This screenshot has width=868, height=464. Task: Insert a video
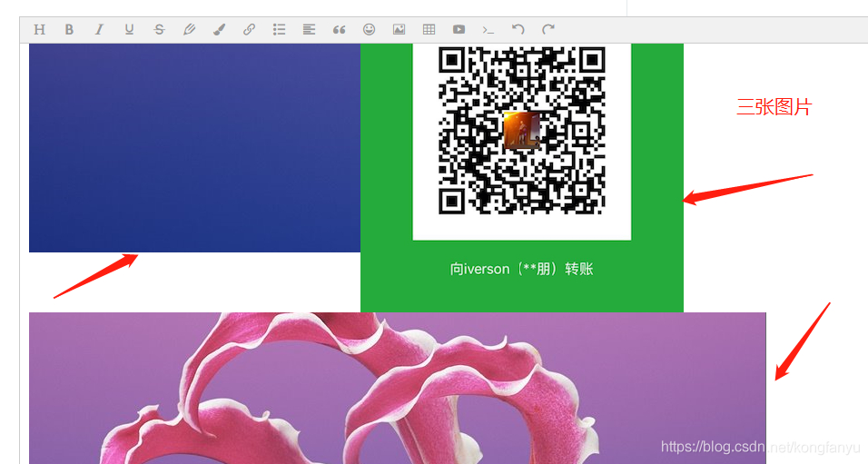coord(459,29)
